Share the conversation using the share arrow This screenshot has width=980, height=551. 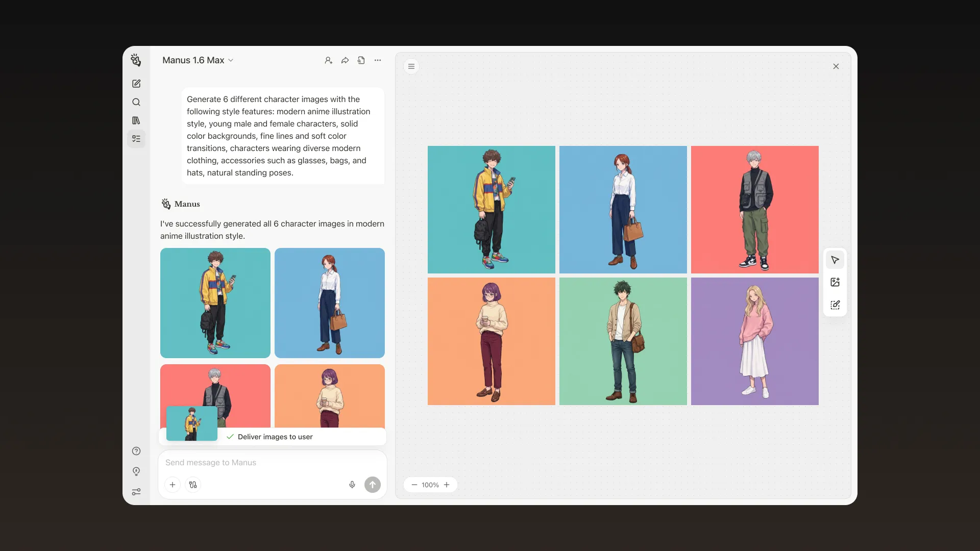coord(345,60)
